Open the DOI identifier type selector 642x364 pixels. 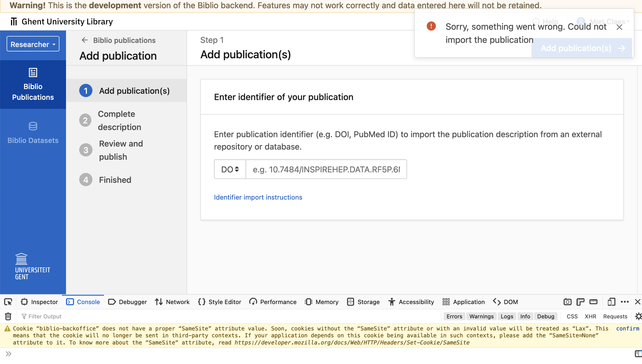pos(230,169)
